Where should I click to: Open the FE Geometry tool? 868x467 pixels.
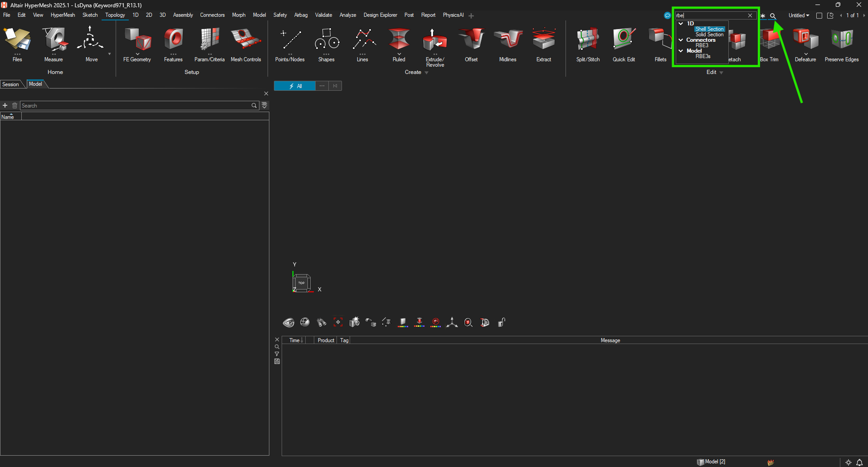click(x=137, y=44)
